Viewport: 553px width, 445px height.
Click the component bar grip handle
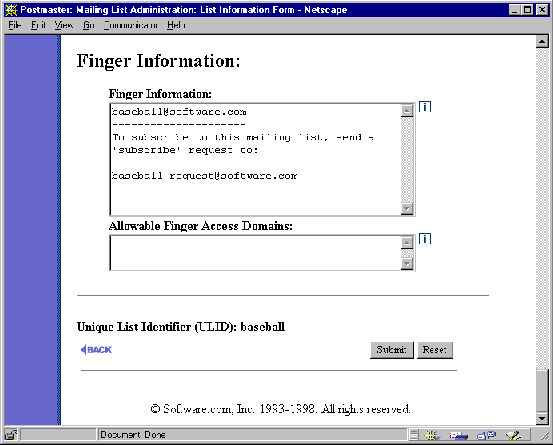pos(414,435)
